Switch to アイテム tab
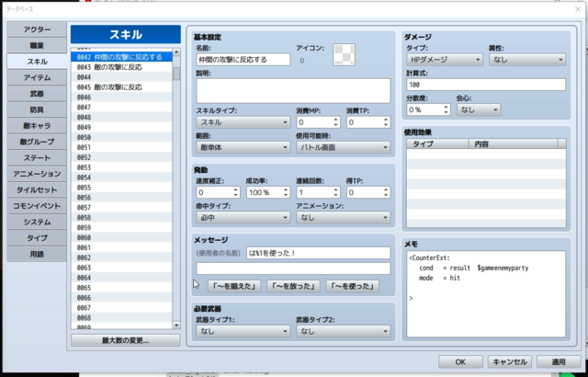Image resolution: width=588 pixels, height=377 pixels. coord(37,77)
